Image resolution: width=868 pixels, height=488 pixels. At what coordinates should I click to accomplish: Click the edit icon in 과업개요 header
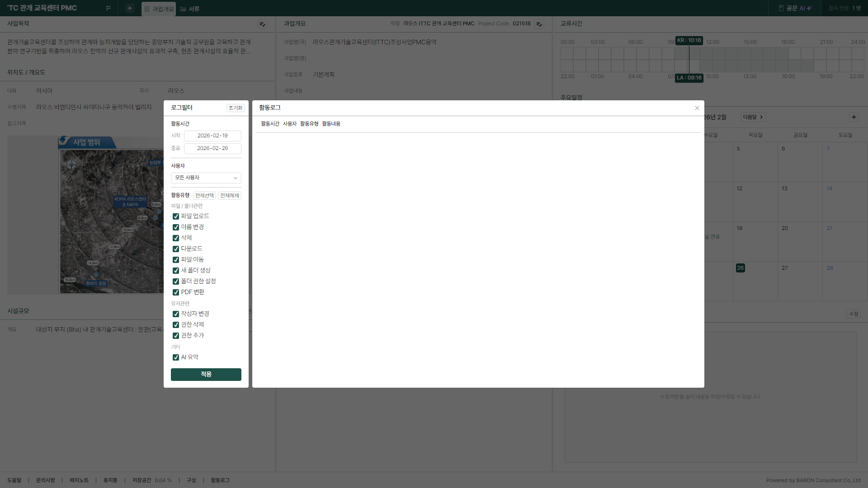[539, 24]
